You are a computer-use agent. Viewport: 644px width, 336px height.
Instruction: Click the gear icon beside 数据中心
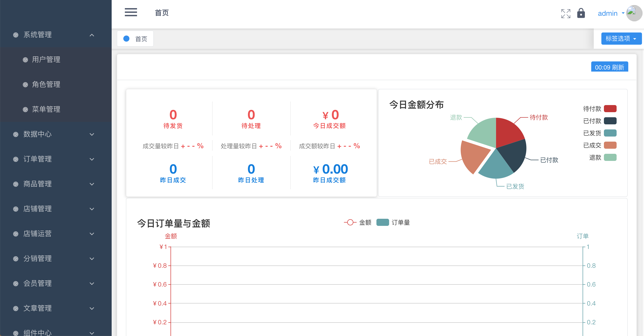[x=16, y=134]
